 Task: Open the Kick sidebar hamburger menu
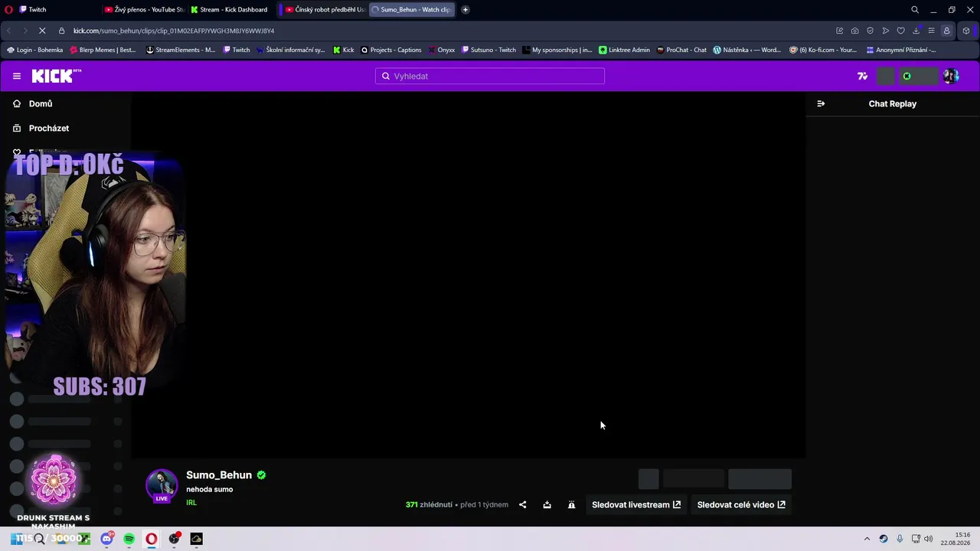17,76
